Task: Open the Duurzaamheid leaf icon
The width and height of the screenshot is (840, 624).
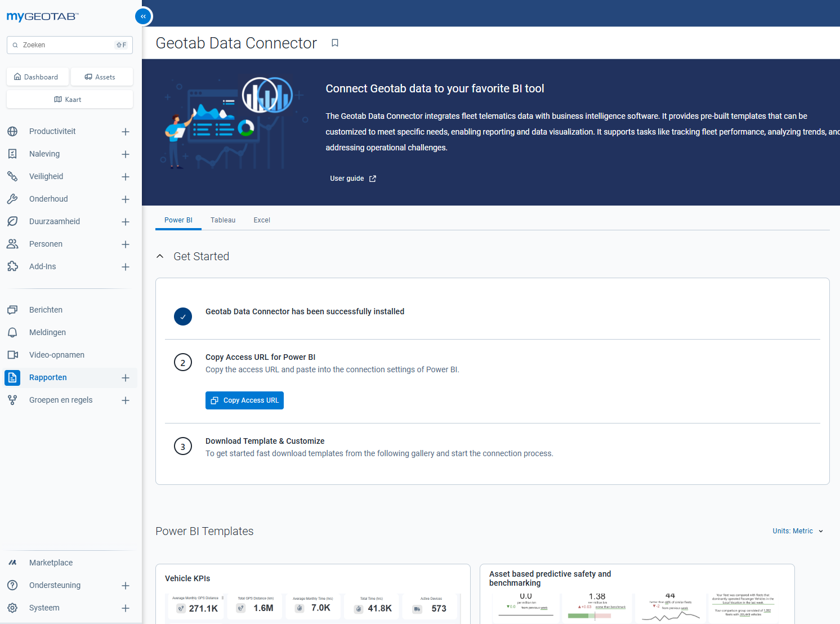Action: coord(12,221)
